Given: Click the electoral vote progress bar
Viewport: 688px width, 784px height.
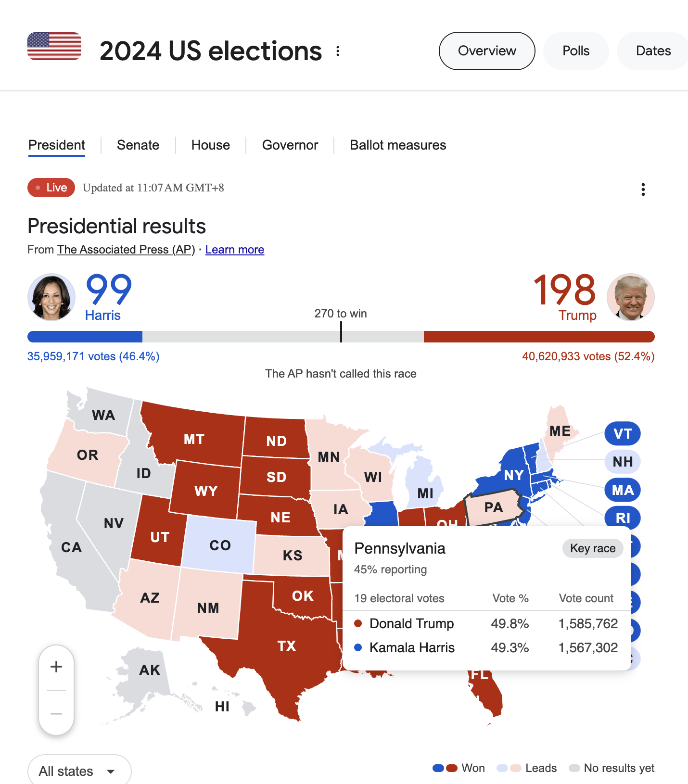Looking at the screenshot, I should (341, 337).
